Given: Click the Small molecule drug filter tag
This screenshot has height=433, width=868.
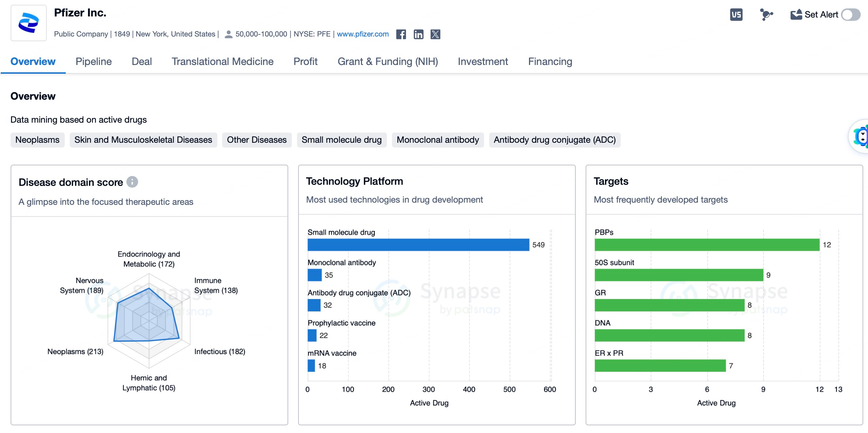Looking at the screenshot, I should coord(342,139).
